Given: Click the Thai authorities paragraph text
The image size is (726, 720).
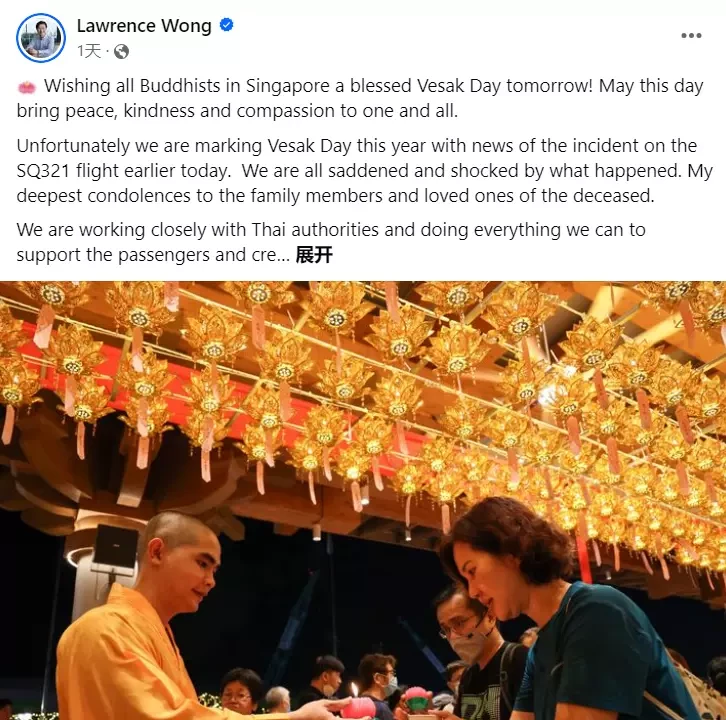Looking at the screenshot, I should (x=331, y=242).
